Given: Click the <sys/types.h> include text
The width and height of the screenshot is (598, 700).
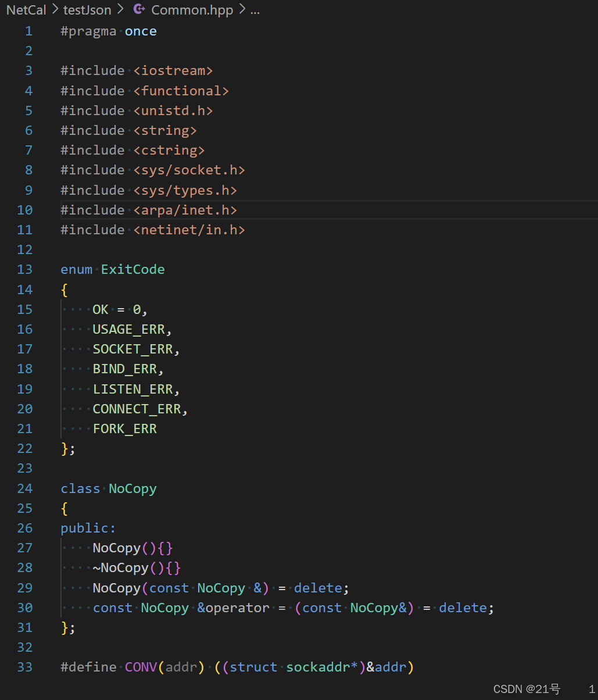Looking at the screenshot, I should point(185,190).
